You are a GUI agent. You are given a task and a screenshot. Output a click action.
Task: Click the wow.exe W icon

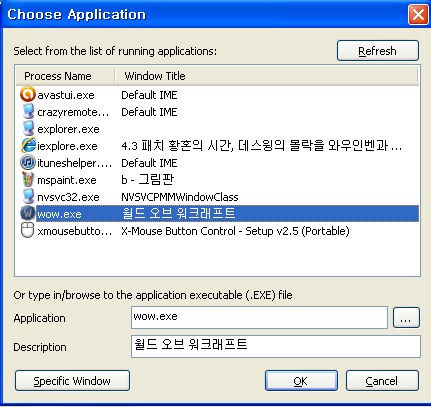(x=28, y=213)
